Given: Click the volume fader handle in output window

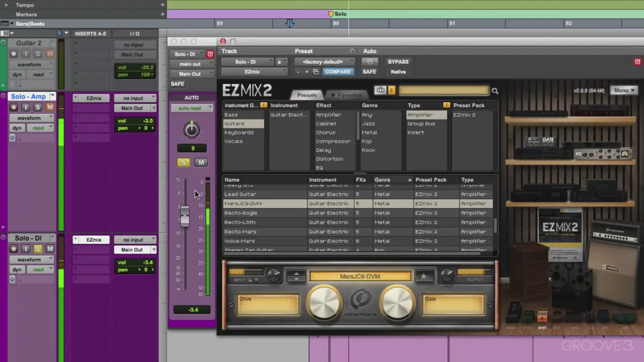Looking at the screenshot, I should [x=185, y=216].
